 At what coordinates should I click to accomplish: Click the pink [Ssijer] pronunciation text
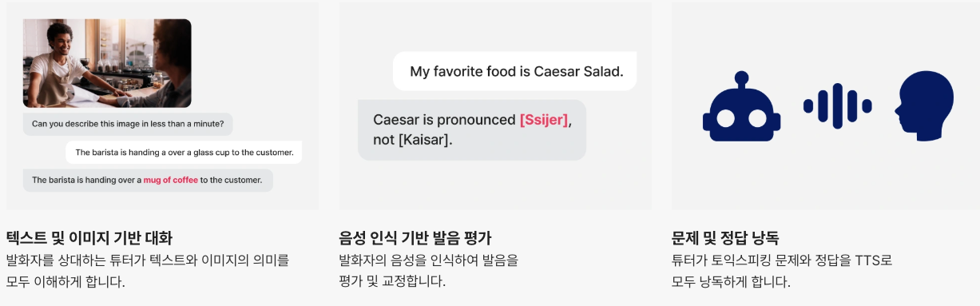544,120
